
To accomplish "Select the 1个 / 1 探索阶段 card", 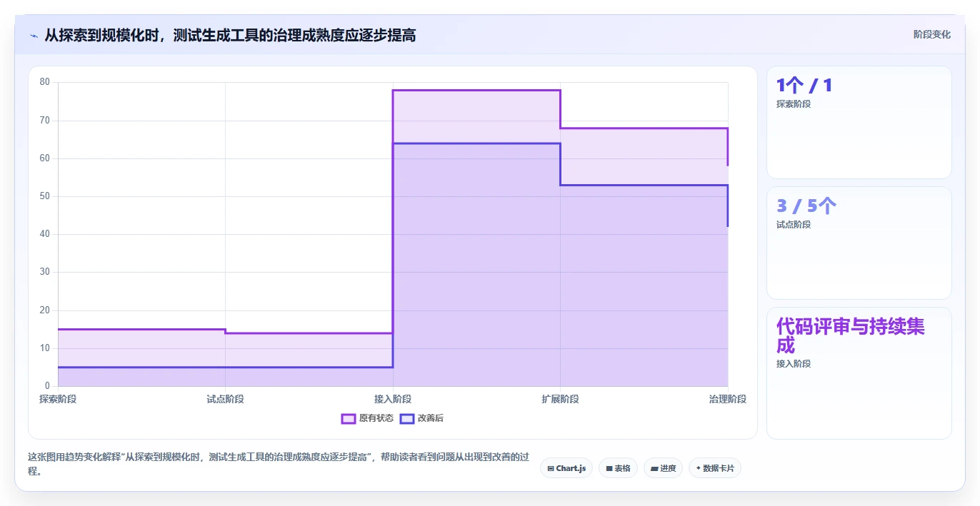I will (859, 122).
